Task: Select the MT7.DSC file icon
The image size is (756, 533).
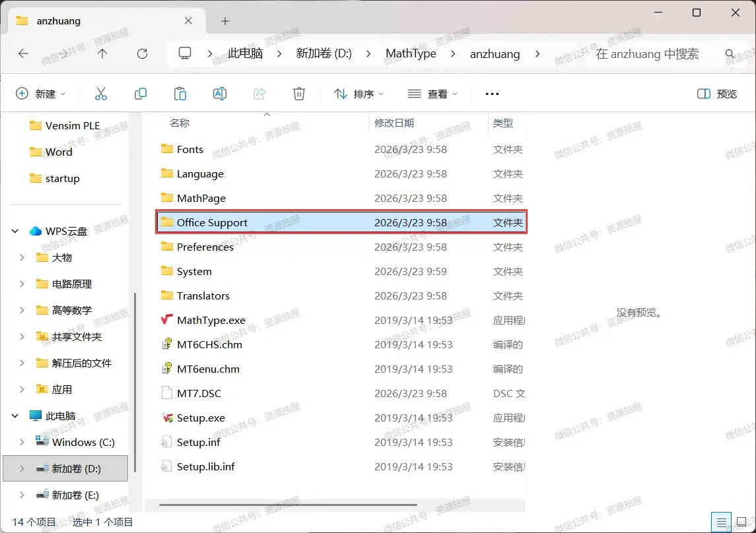Action: pos(167,393)
